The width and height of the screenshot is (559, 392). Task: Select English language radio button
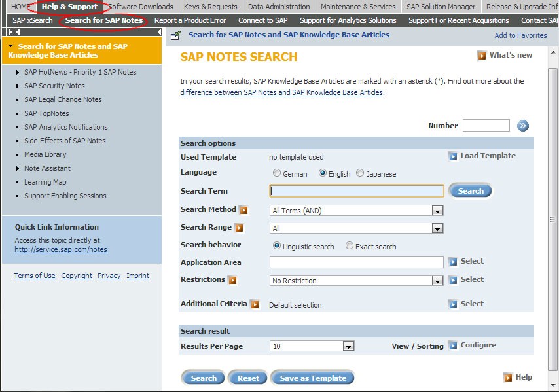tap(323, 173)
